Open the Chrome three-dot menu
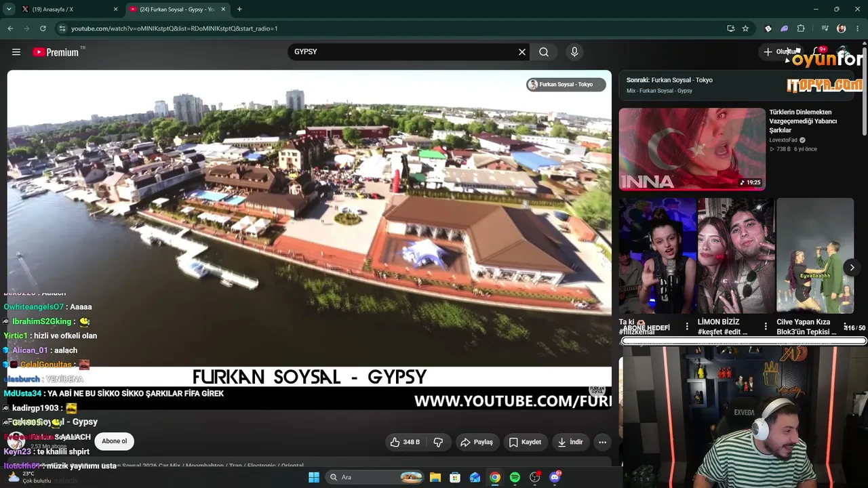 pyautogui.click(x=858, y=28)
